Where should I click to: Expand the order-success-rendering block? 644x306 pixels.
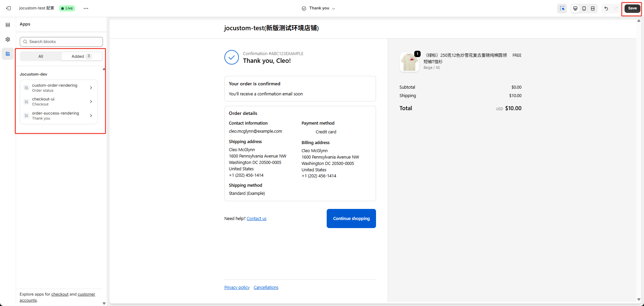tap(59, 116)
